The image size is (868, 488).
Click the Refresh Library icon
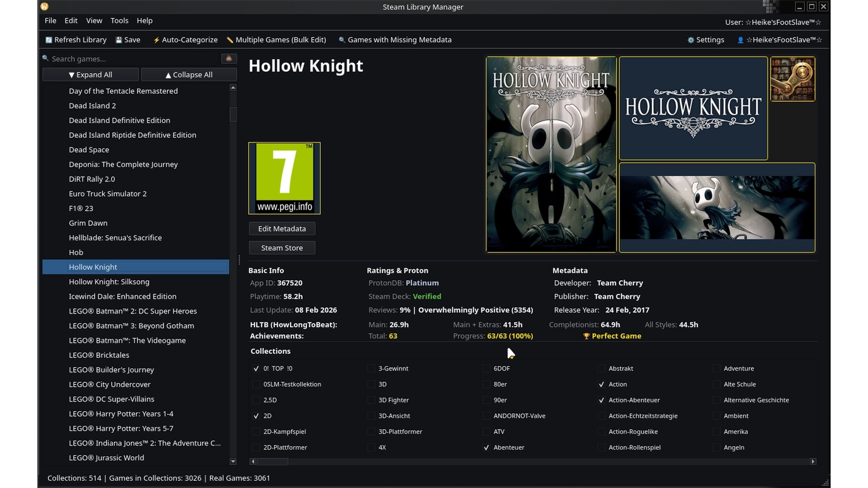click(49, 40)
